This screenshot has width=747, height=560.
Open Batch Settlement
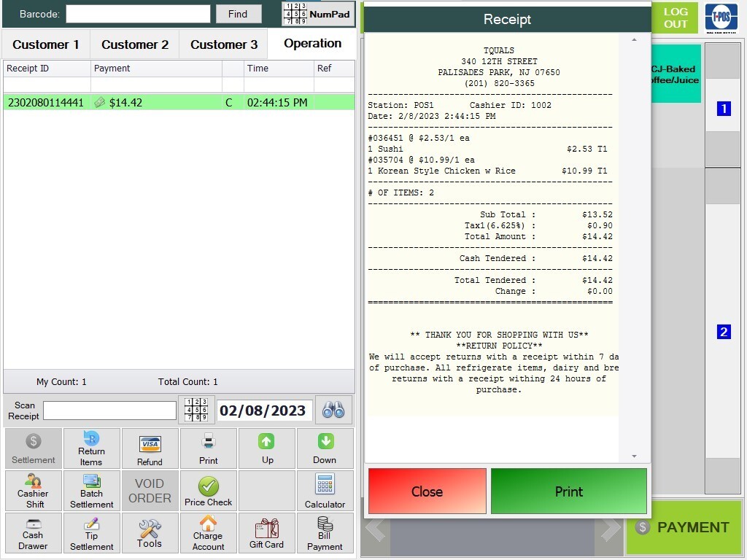(x=91, y=491)
